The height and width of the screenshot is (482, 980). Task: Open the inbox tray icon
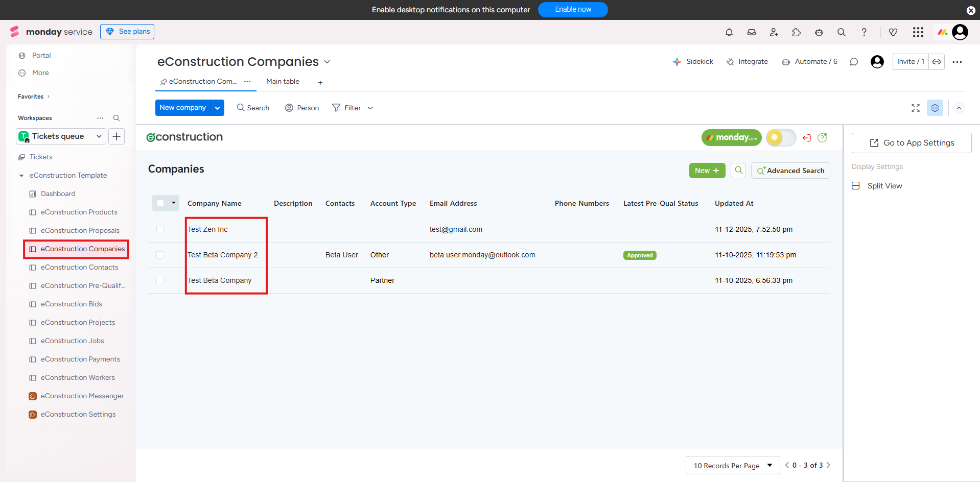(x=752, y=32)
